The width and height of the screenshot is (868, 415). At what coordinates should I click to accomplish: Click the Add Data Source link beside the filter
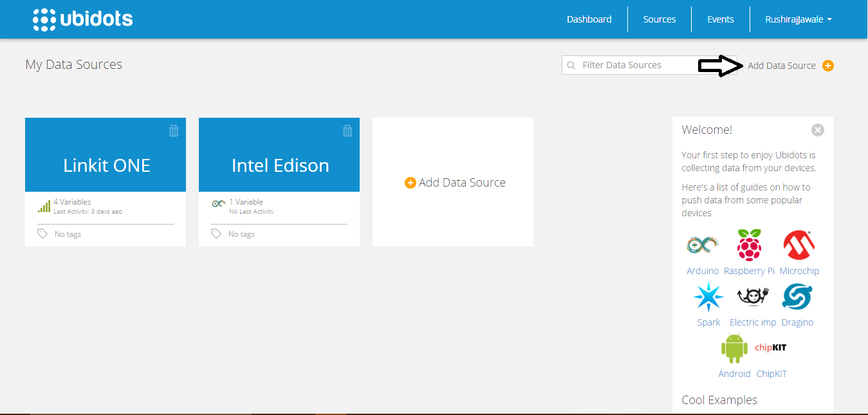[x=782, y=66]
